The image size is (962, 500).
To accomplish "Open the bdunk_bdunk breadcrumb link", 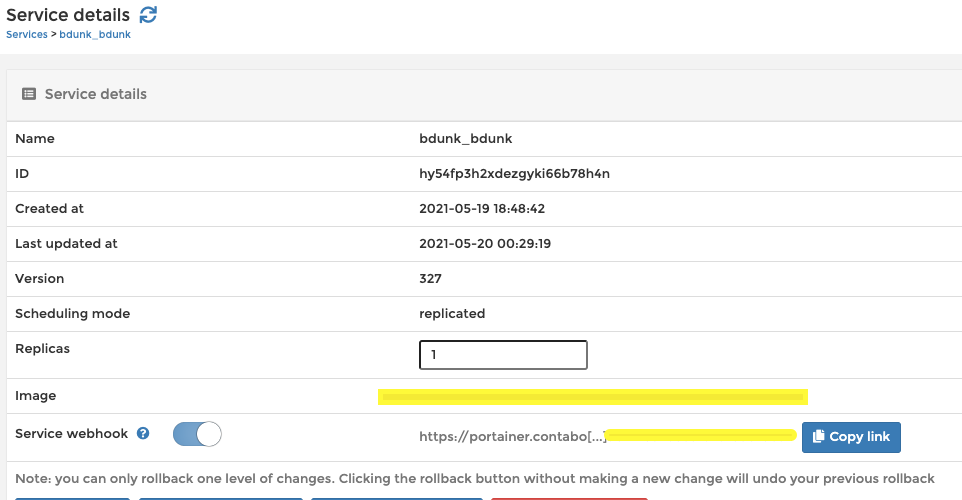I will click(x=95, y=34).
